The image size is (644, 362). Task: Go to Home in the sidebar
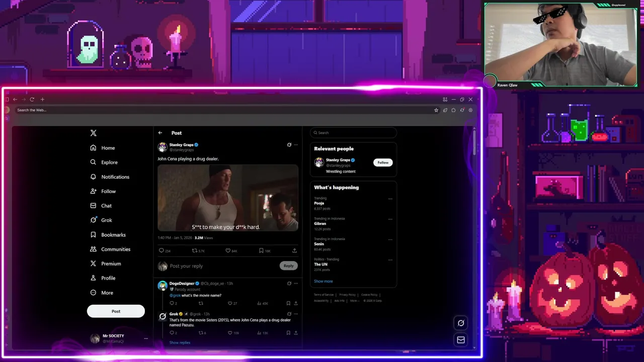[103, 148]
